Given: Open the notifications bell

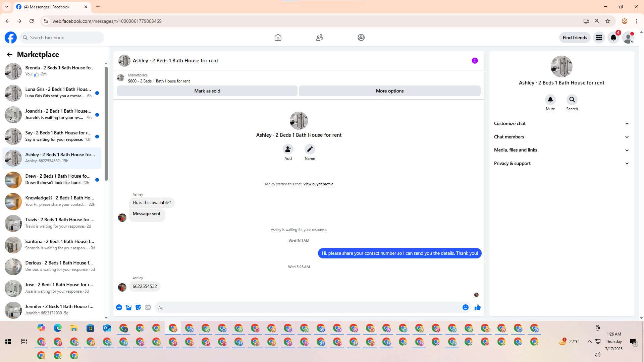Looking at the screenshot, I should (x=613, y=38).
